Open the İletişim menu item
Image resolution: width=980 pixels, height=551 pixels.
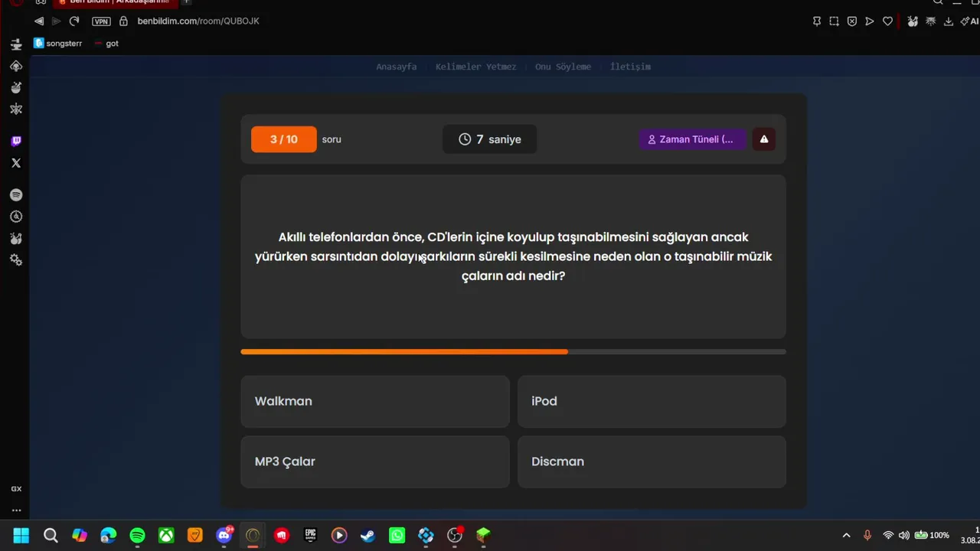[x=630, y=67]
